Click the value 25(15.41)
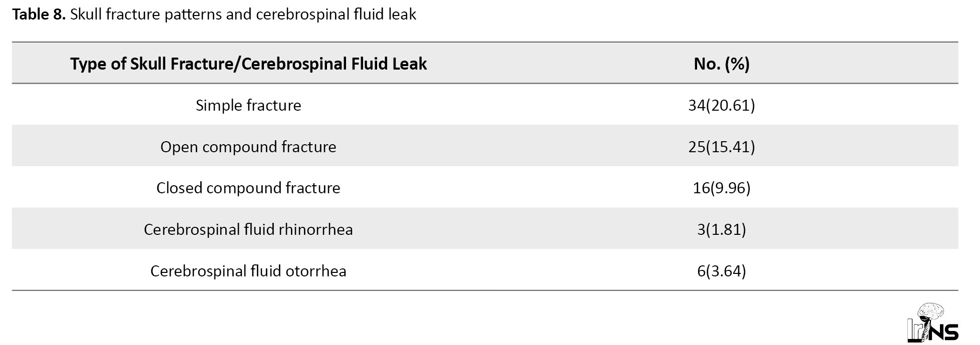Screen dimensions: 980x345 pyautogui.click(x=721, y=147)
